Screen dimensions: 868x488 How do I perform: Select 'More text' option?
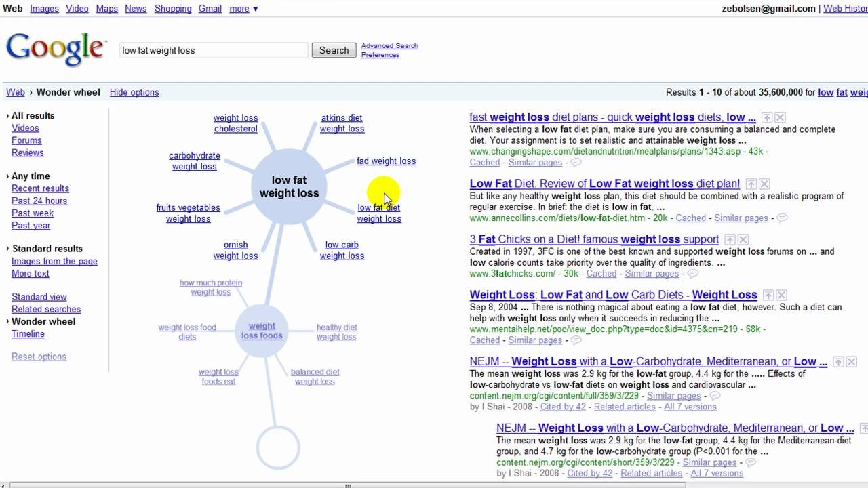(x=31, y=274)
